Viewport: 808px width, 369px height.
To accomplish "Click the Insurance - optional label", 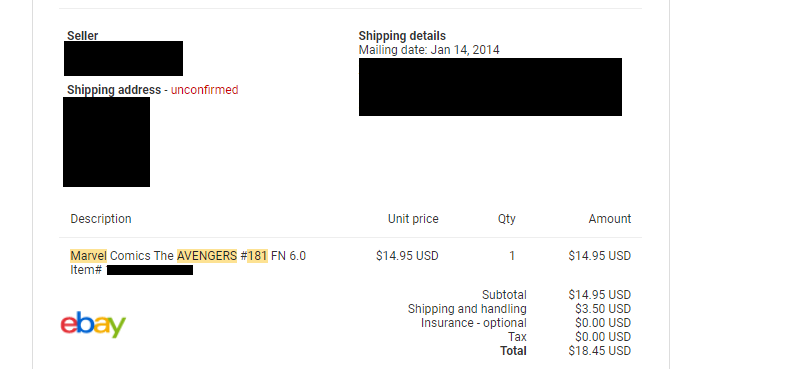I will tap(474, 323).
